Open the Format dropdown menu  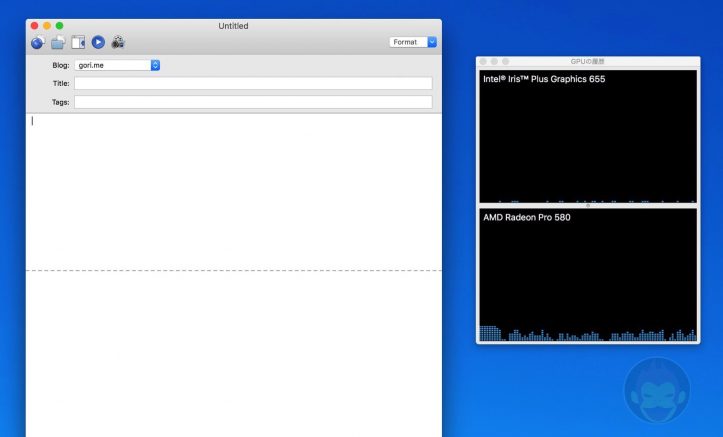pyautogui.click(x=413, y=42)
